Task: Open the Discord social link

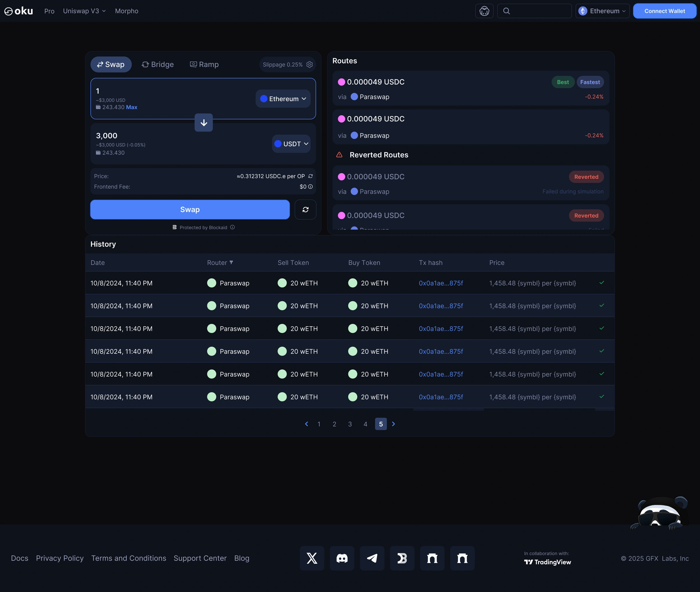Action: [x=342, y=558]
